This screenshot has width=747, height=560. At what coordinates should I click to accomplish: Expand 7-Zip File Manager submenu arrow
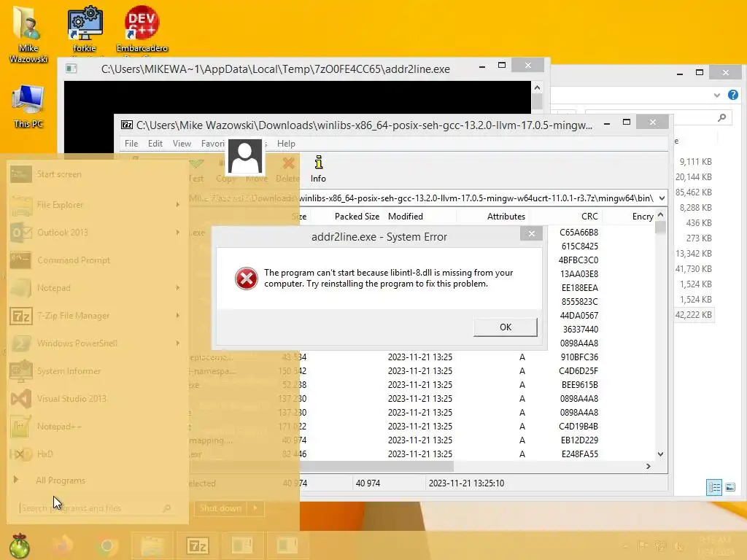(x=178, y=315)
